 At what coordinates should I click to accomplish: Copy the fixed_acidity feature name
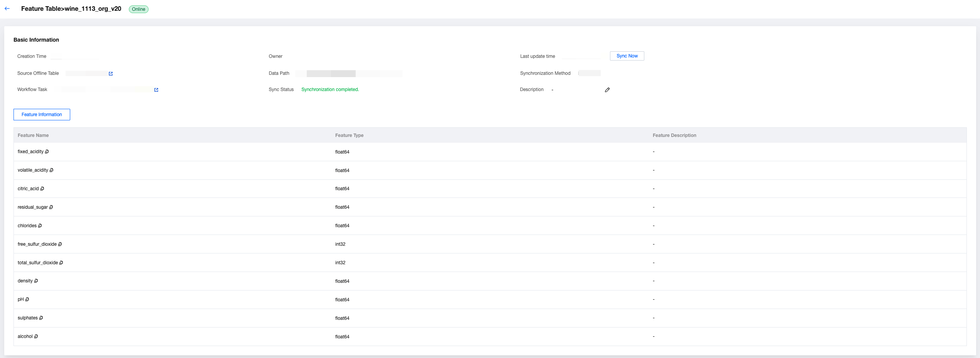pos(47,152)
